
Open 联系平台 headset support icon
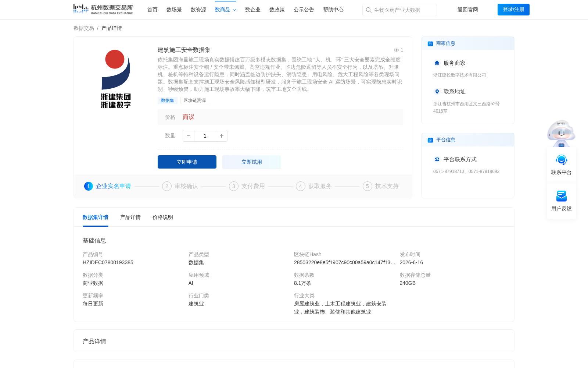[562, 160]
